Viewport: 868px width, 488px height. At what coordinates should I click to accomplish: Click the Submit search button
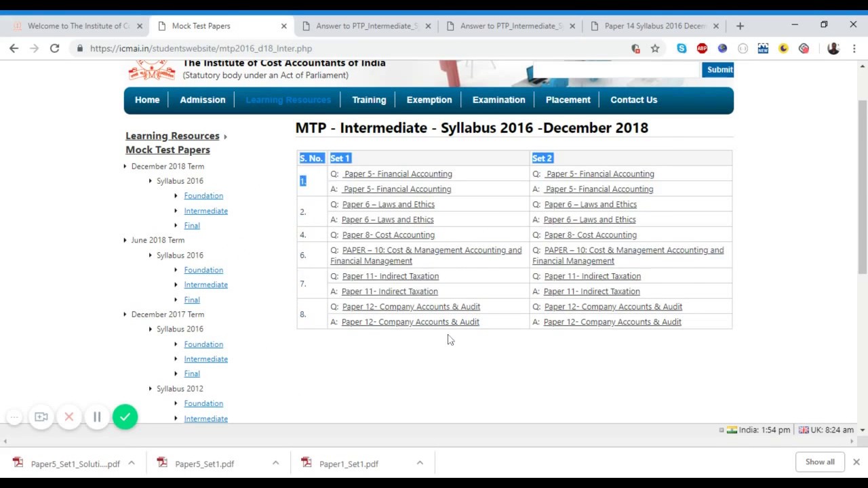point(718,69)
